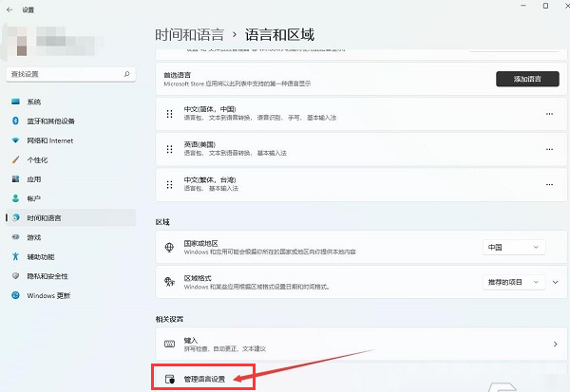Click the network icon for 网络和 Internet
Screen dimensions: 570x392
(15, 140)
